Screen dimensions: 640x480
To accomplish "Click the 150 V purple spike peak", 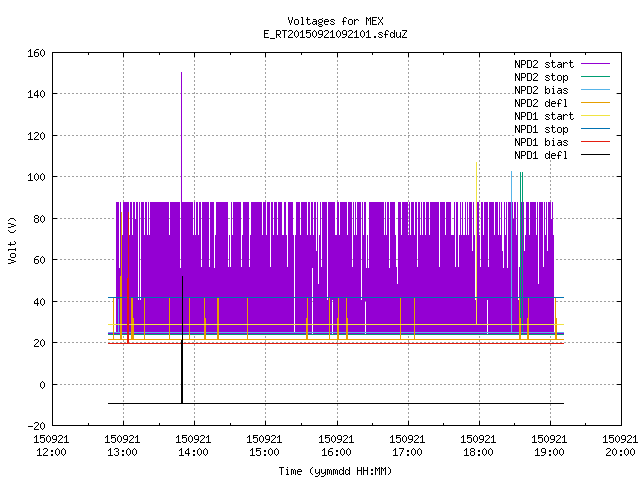I will point(181,73).
